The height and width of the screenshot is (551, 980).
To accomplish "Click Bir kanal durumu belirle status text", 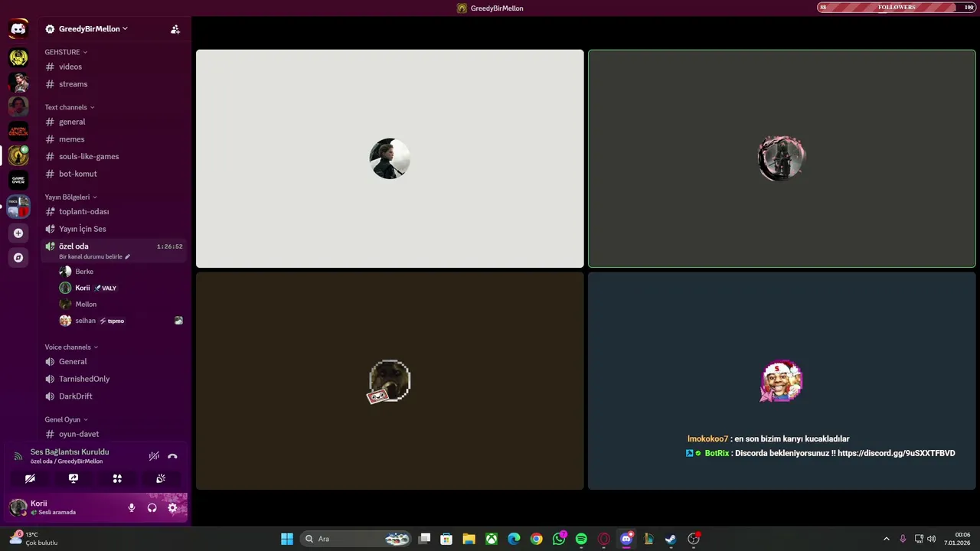I will 90,256.
